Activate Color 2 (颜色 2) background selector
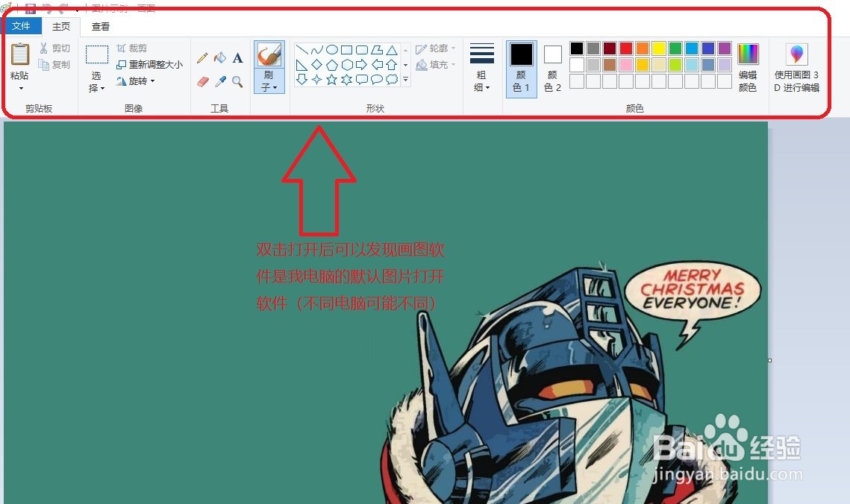This screenshot has width=850, height=504. 552,68
